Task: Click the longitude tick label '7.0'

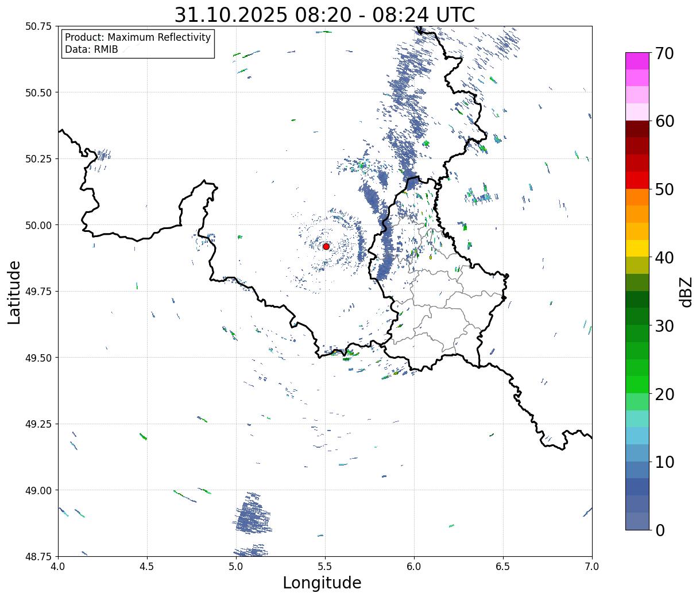Action: click(x=592, y=567)
